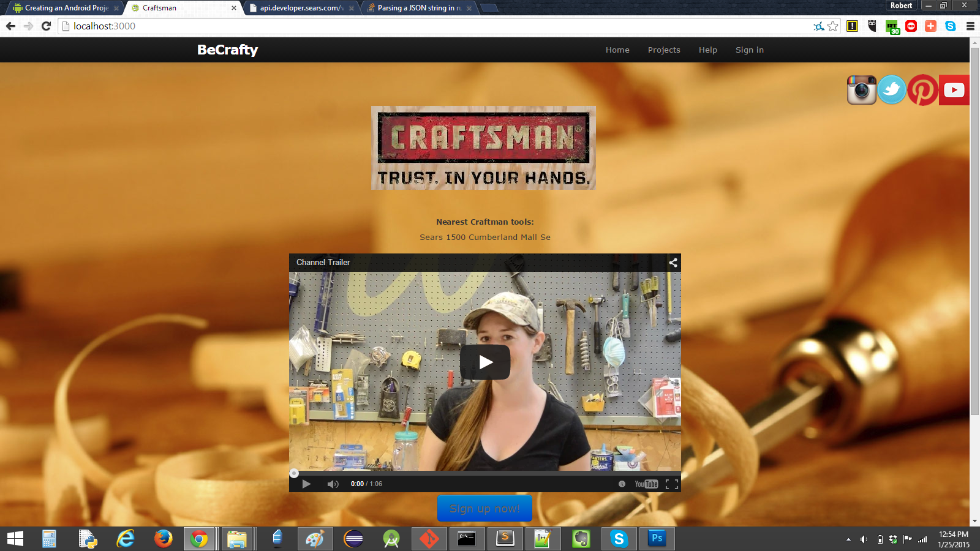This screenshot has width=980, height=551.
Task: Launch Firefox from the taskbar
Action: point(163,539)
